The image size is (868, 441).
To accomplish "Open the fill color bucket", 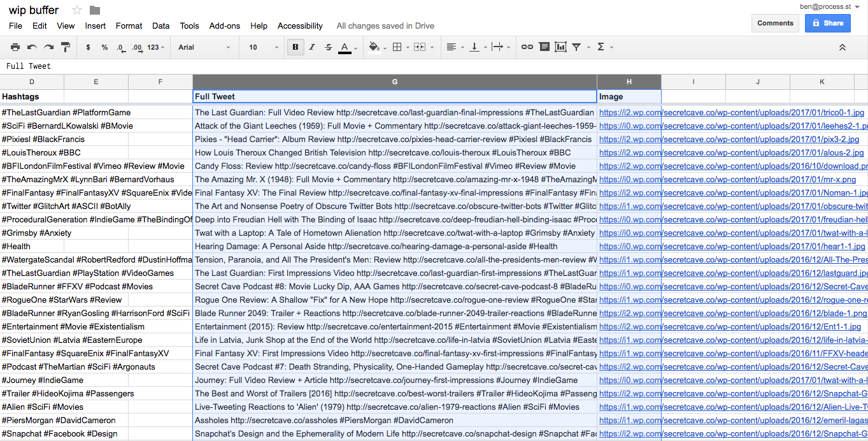I will (x=374, y=48).
